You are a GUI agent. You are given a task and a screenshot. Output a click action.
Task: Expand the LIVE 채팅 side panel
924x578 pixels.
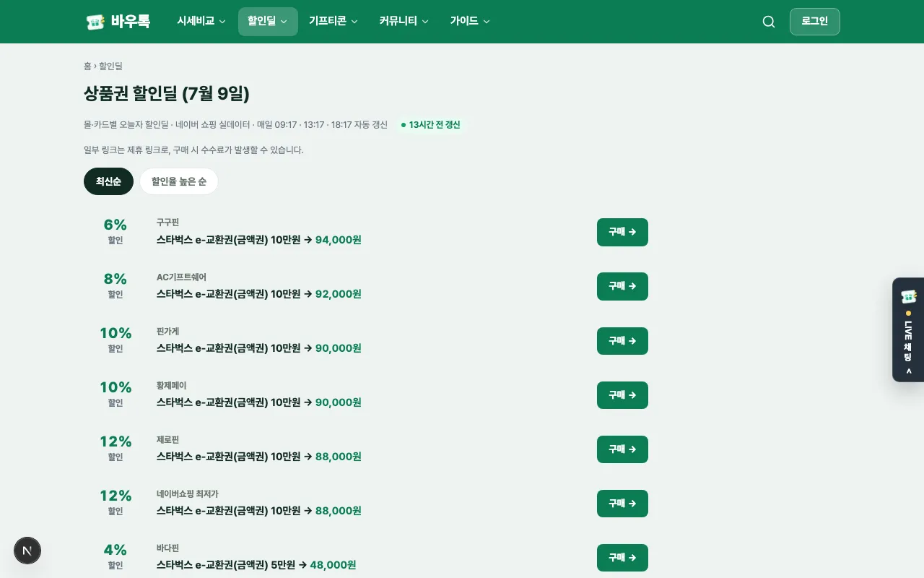coord(908,329)
